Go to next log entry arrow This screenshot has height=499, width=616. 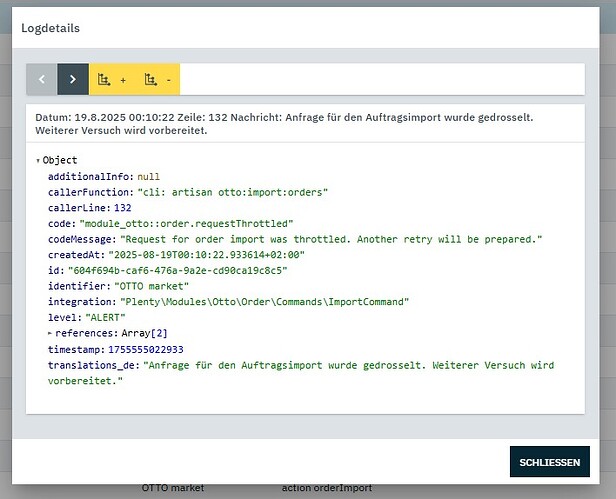pos(73,79)
